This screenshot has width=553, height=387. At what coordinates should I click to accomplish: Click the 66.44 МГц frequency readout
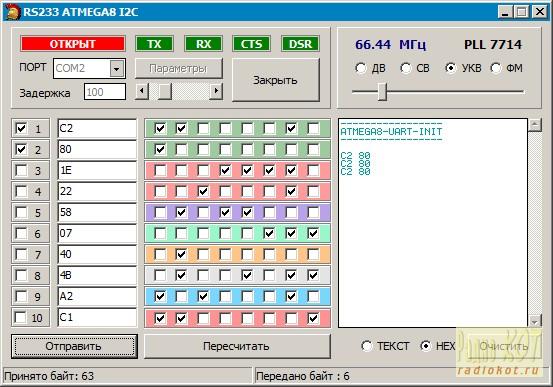390,44
